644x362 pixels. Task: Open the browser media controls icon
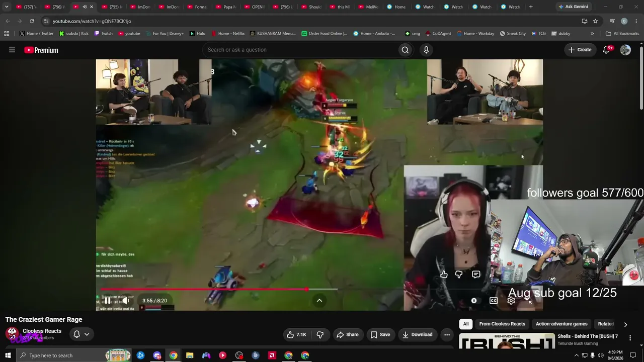pos(612,21)
